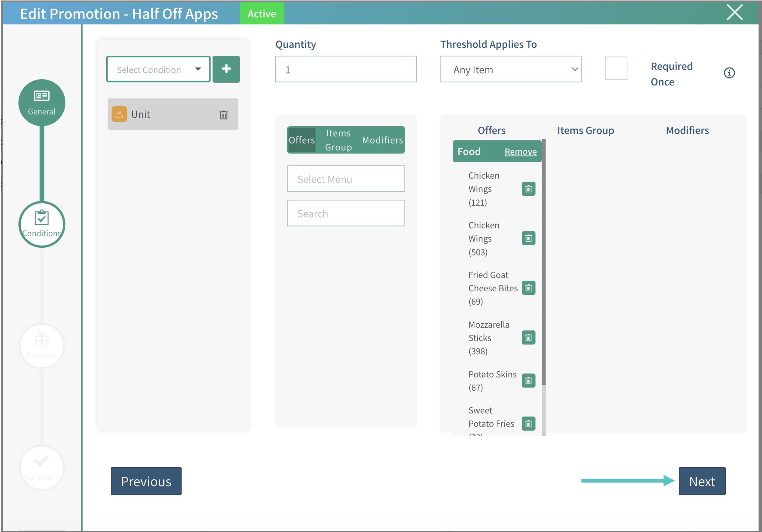762x532 pixels.
Task: Open the Select Menu field
Action: coord(346,179)
